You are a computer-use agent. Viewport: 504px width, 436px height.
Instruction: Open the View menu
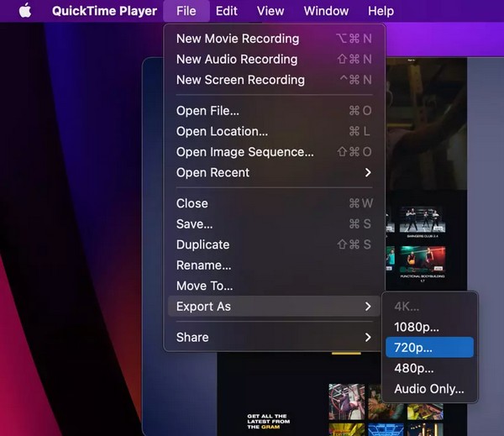(270, 11)
